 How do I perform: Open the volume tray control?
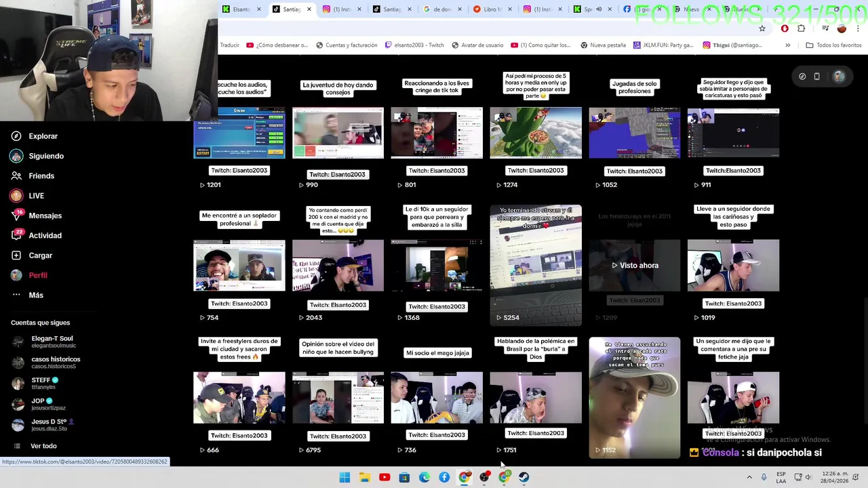(x=808, y=477)
